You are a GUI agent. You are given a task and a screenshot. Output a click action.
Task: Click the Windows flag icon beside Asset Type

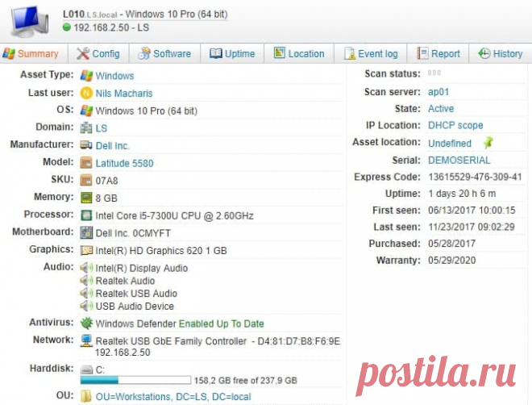(86, 76)
